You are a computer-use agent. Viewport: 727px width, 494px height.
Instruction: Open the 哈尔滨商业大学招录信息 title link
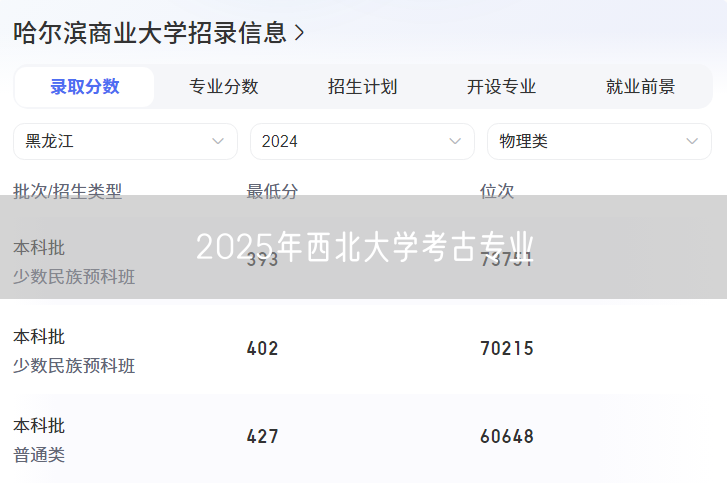click(150, 32)
